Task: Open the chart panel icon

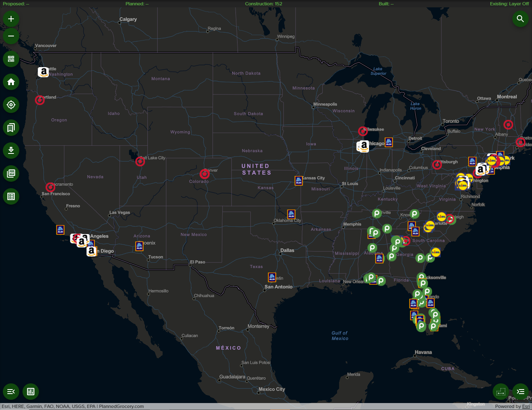Action: (x=31, y=392)
